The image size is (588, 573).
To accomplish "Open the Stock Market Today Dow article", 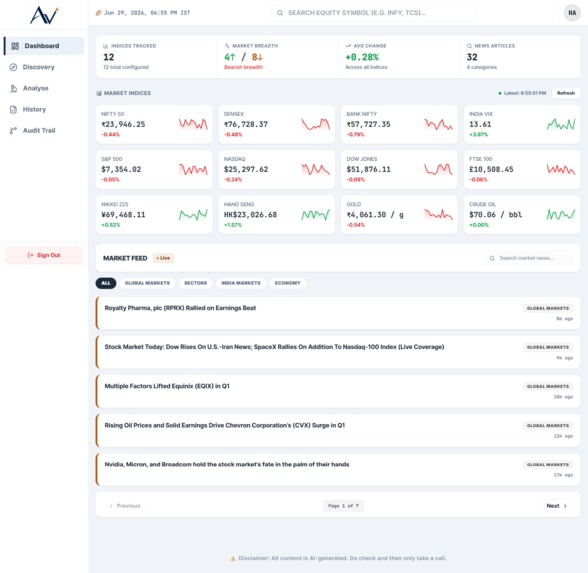I will 338,352.
